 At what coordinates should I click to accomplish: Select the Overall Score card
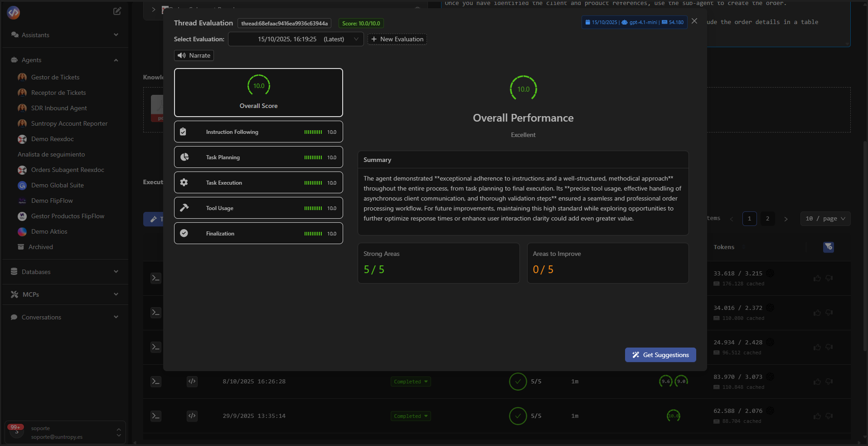click(258, 93)
